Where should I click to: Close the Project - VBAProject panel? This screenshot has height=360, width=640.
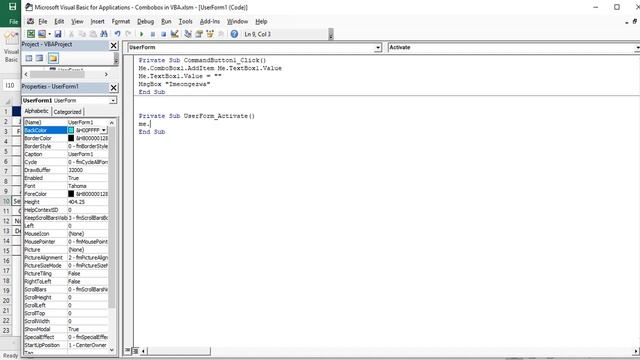point(113,45)
